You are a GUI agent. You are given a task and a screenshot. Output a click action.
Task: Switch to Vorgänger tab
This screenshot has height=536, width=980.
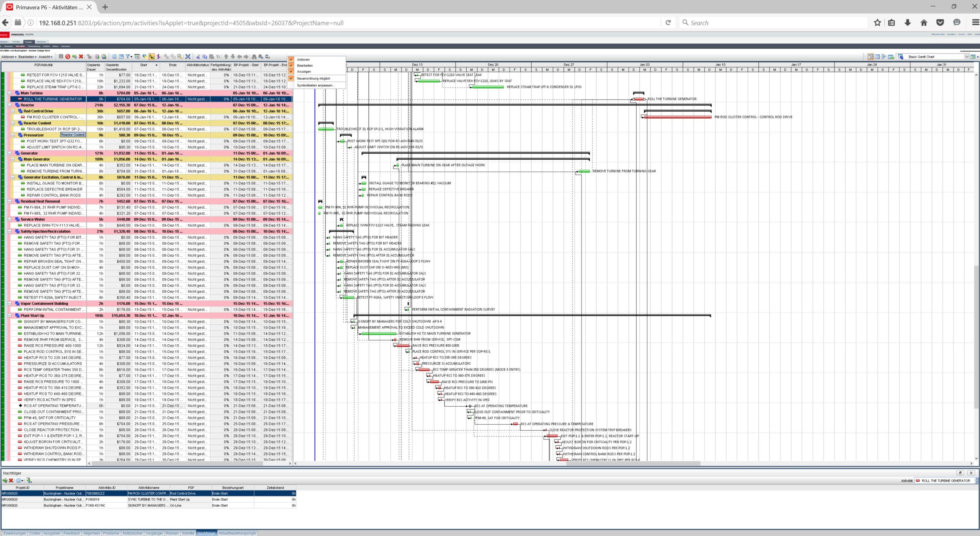pyautogui.click(x=154, y=533)
